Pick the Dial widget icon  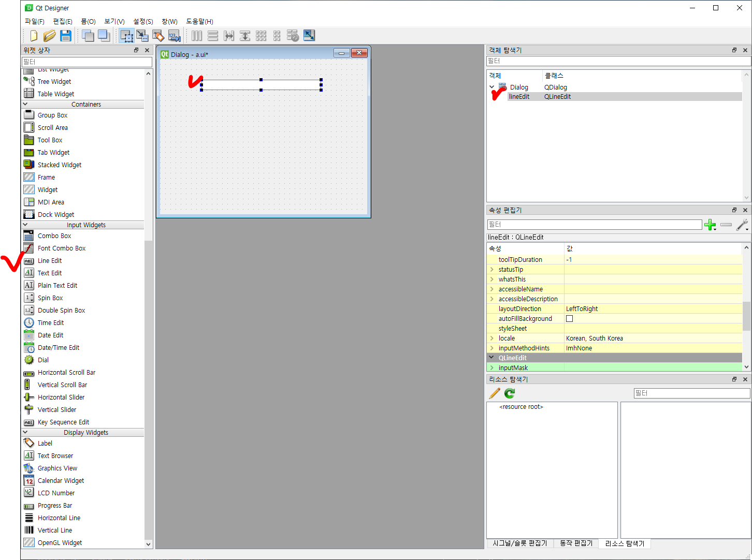29,360
